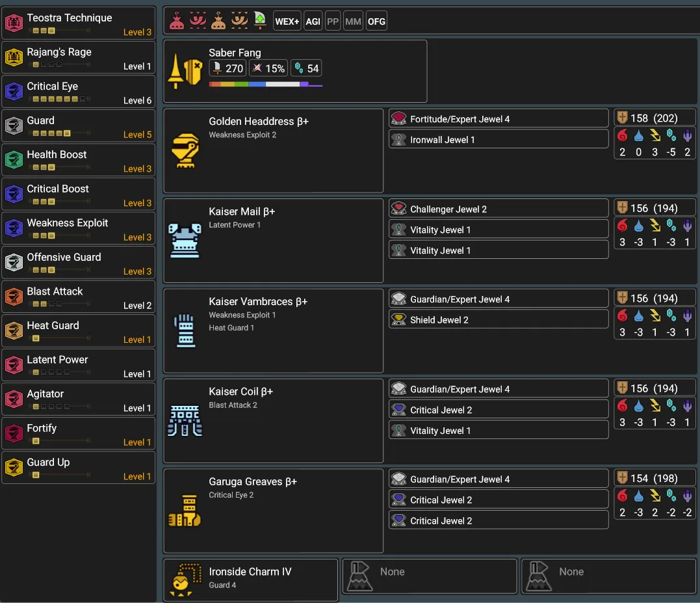Click the second empty None tool slot
Screen dimensions: 700x603
608,576
